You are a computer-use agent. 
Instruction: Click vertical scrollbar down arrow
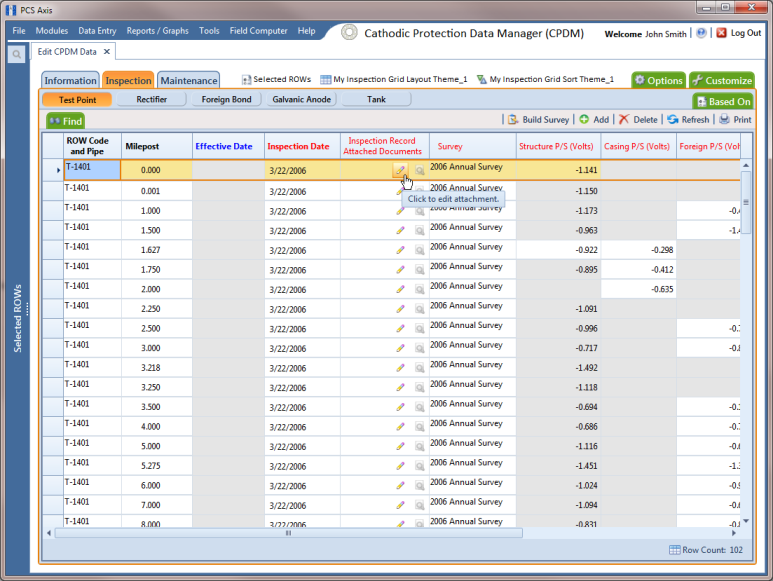tap(746, 520)
